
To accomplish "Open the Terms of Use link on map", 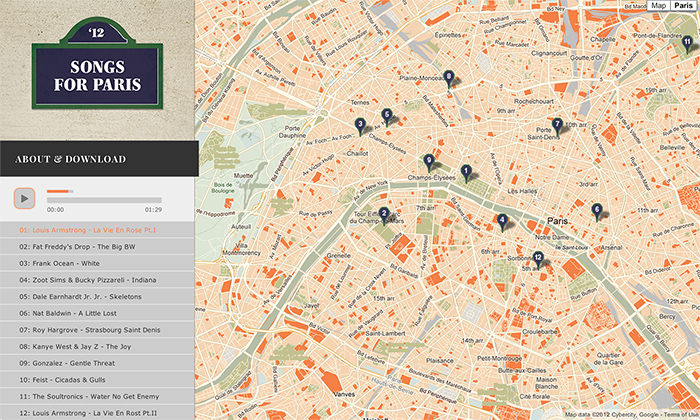I will pos(682,415).
